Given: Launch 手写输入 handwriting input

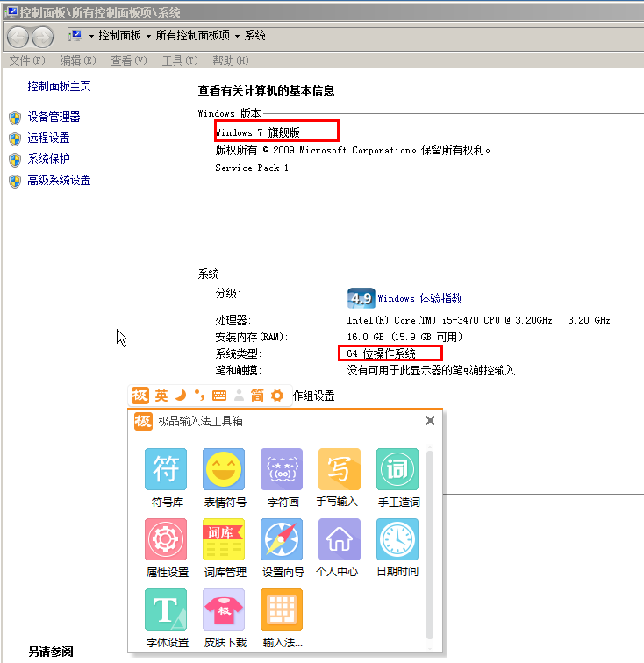Looking at the screenshot, I should [340, 469].
